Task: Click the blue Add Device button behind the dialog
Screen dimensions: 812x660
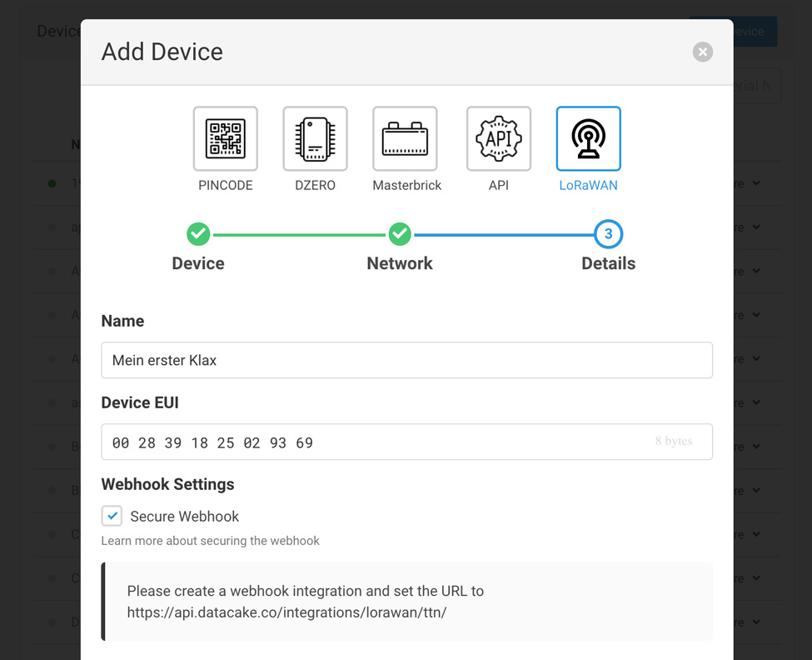Action: click(x=754, y=32)
